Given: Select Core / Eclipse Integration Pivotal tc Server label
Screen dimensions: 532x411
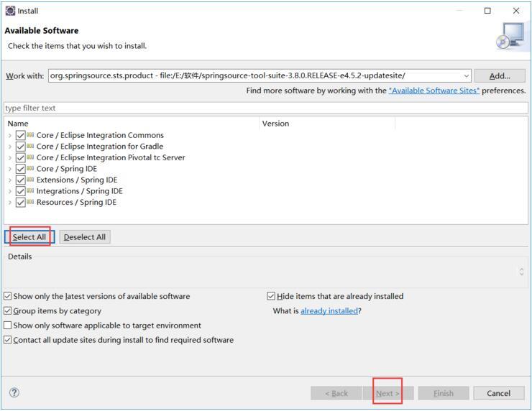Looking at the screenshot, I should (x=111, y=157).
